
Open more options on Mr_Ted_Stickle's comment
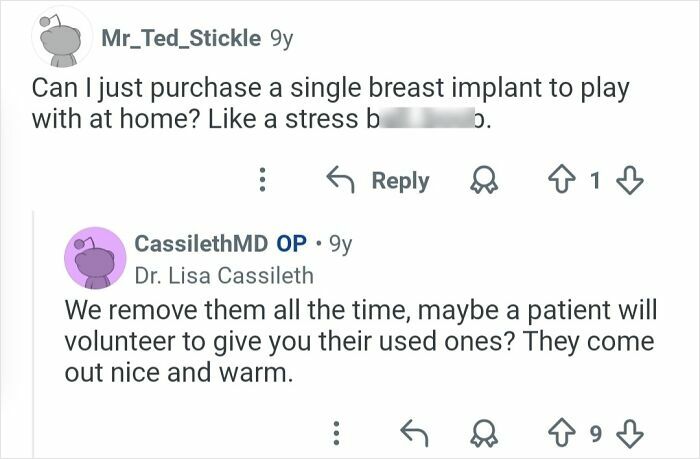[262, 181]
